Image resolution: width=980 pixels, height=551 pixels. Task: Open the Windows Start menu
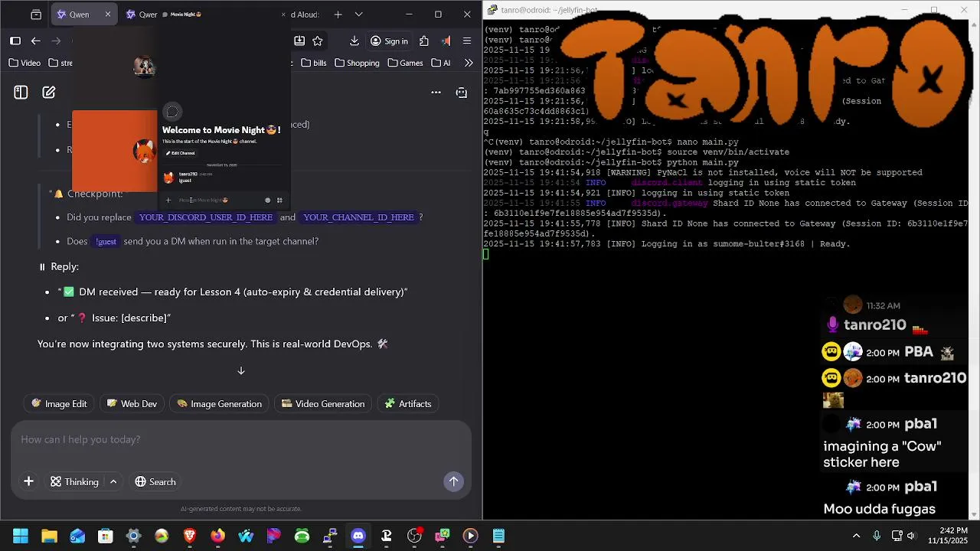pyautogui.click(x=21, y=536)
